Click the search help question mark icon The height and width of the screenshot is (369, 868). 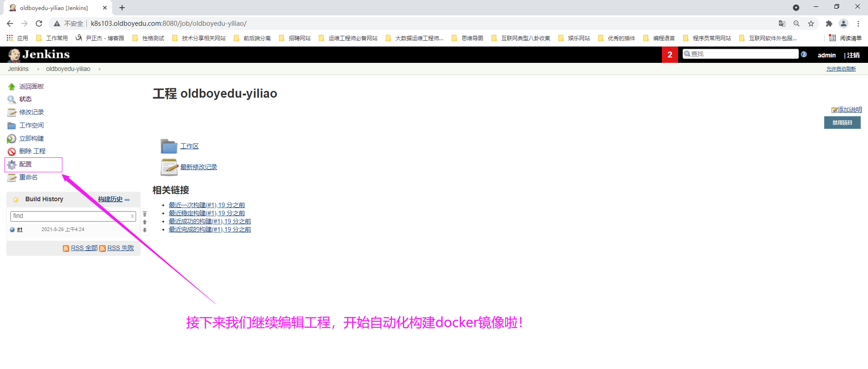[x=804, y=54]
